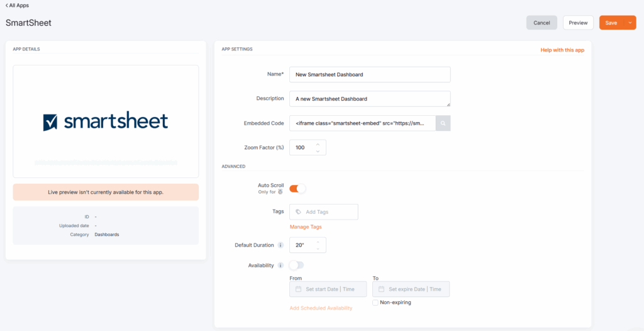644x331 pixels.
Task: Edit the Description text area
Action: click(x=370, y=99)
